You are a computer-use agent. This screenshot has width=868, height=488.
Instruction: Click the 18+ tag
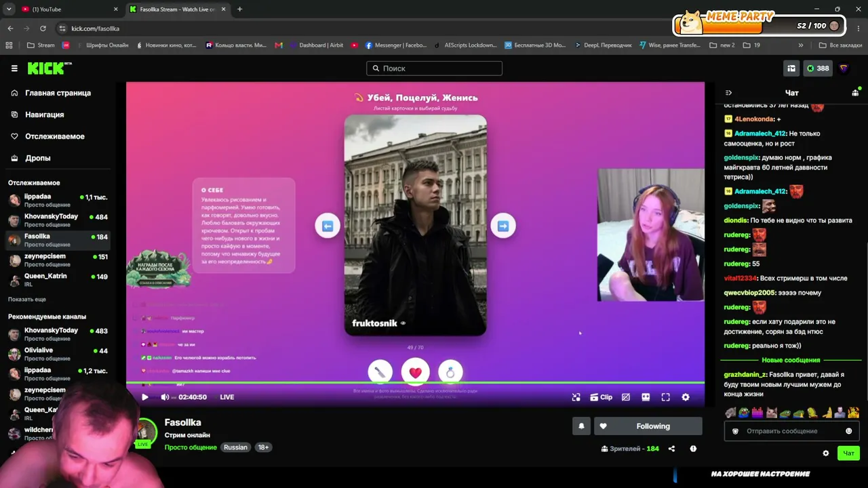pos(263,447)
